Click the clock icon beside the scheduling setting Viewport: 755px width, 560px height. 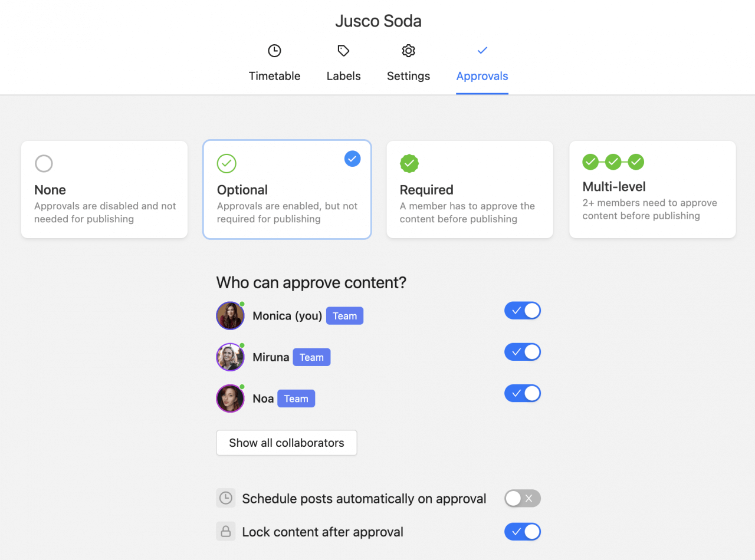click(x=225, y=498)
